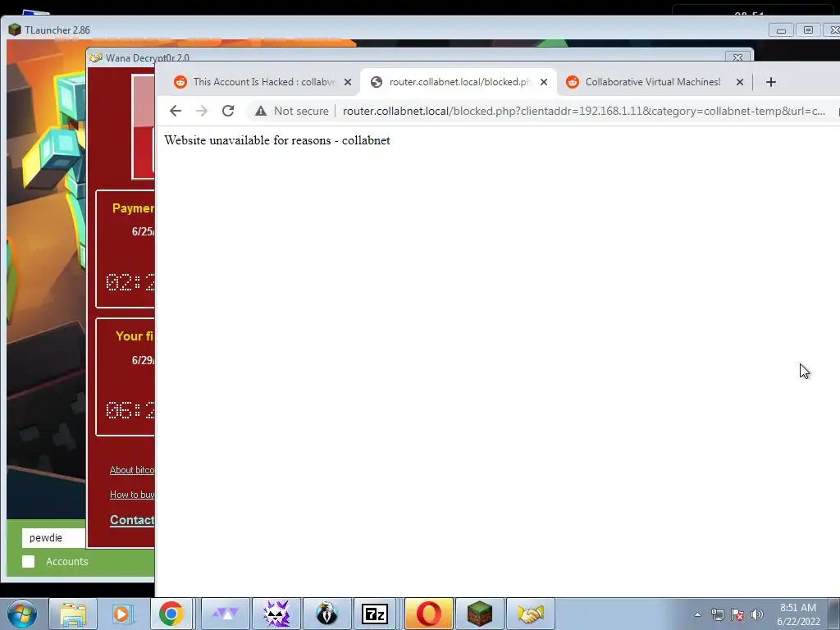This screenshot has width=840, height=630.
Task: Open Wana Decryptor handshake taskbar icon
Action: (531, 614)
